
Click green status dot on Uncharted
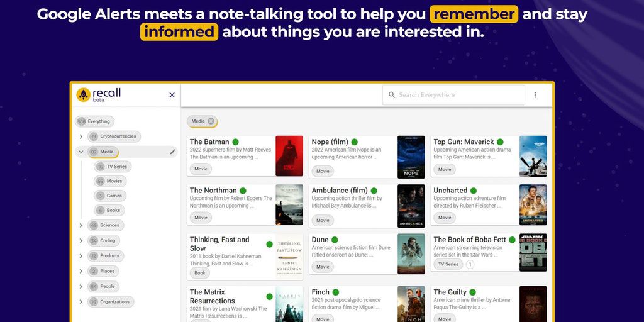[473, 191]
